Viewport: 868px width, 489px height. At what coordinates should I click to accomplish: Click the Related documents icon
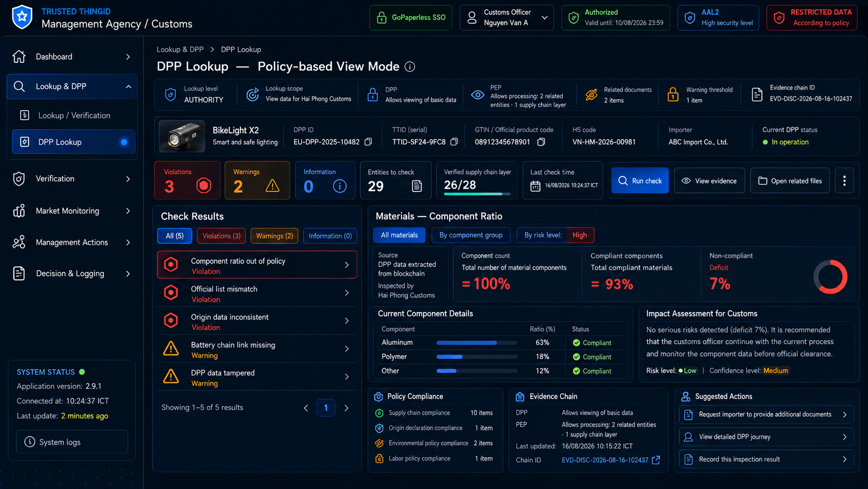pos(591,95)
